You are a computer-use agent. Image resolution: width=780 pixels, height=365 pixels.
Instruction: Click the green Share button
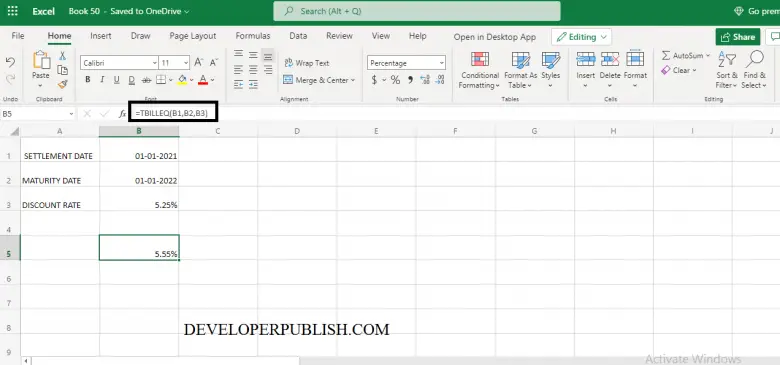pyautogui.click(x=738, y=37)
